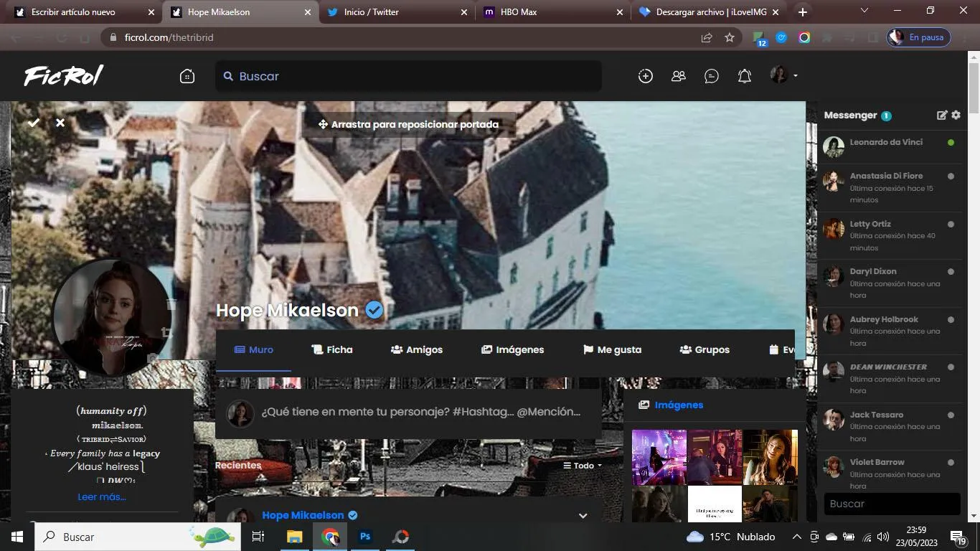Cancel cover repositioning with the X icon
Viewport: 980px width, 551px height.
[60, 123]
